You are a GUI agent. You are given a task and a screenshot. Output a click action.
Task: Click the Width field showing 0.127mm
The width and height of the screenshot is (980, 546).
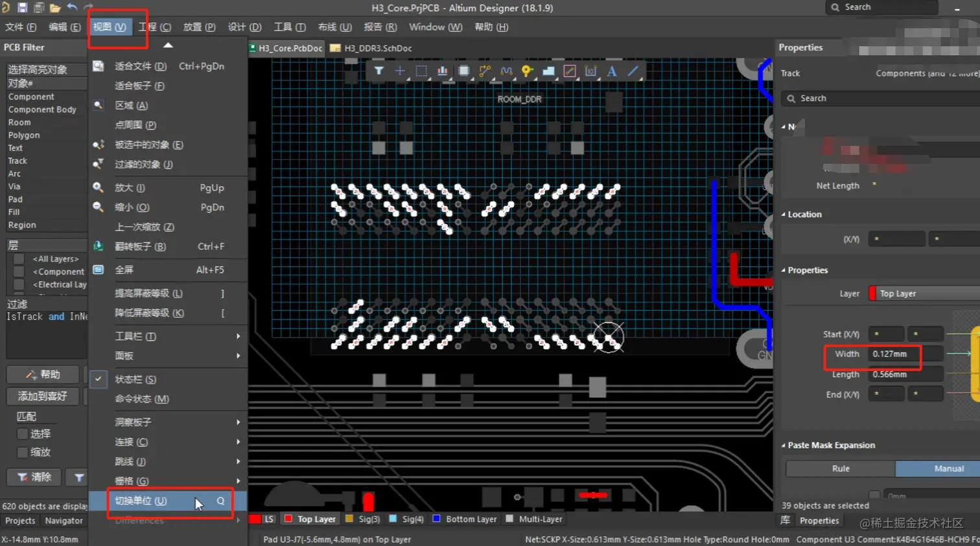(x=905, y=354)
